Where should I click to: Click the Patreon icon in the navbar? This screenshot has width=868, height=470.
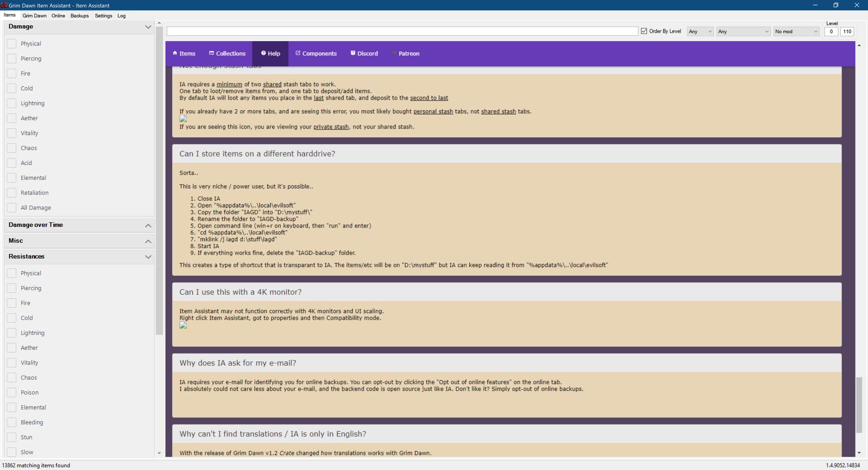394,53
